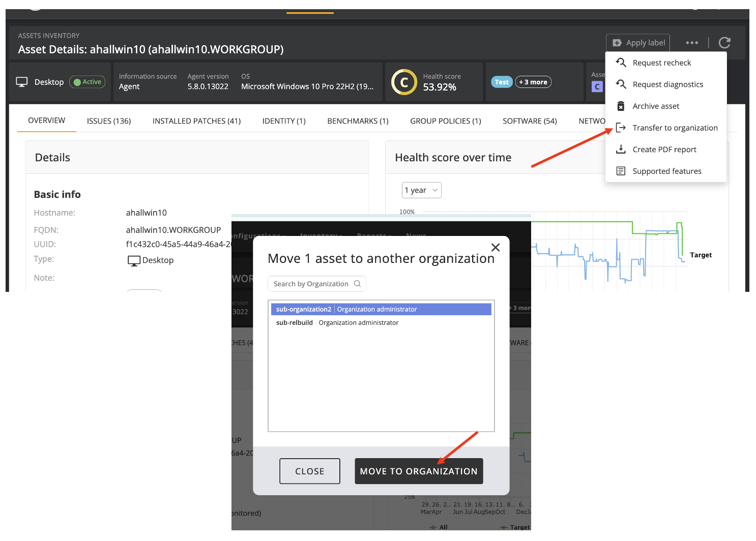Image resolution: width=756 pixels, height=541 pixels.
Task: Open the INSTALLED PATCHES (41) tab
Action: (x=196, y=121)
